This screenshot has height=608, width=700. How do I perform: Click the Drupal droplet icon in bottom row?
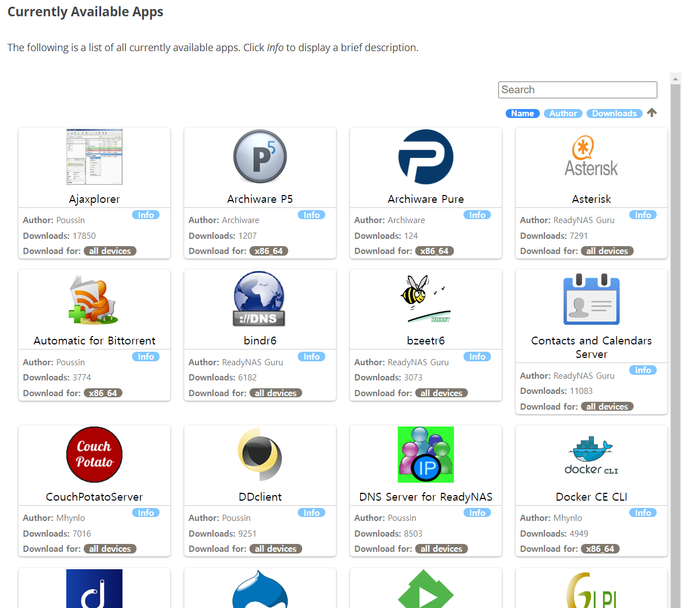[x=260, y=589]
